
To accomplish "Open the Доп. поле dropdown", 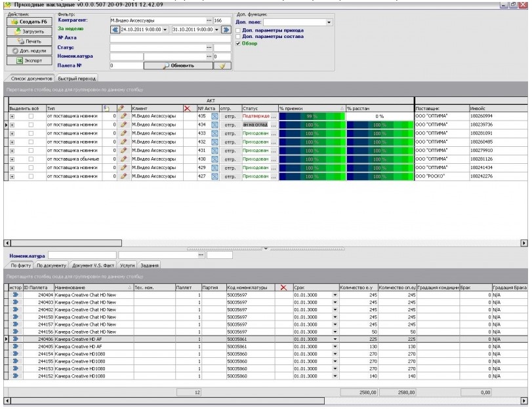I will [x=329, y=22].
